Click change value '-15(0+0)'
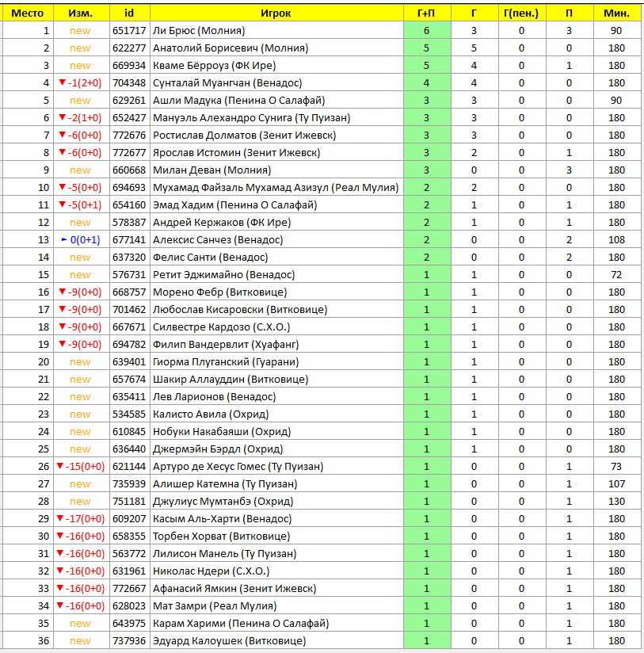Image resolution: width=644 pixels, height=653 pixels. point(80,467)
